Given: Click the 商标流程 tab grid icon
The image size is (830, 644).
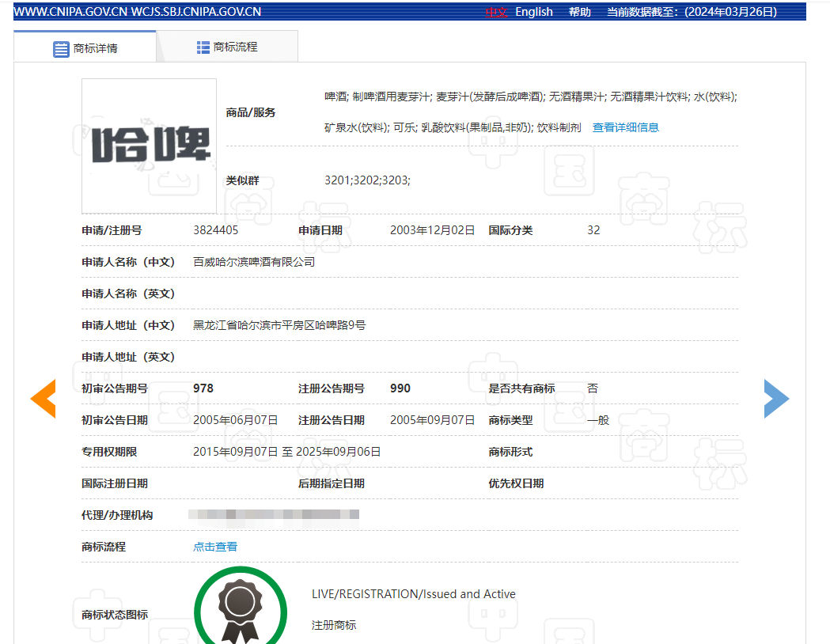Looking at the screenshot, I should pos(203,47).
